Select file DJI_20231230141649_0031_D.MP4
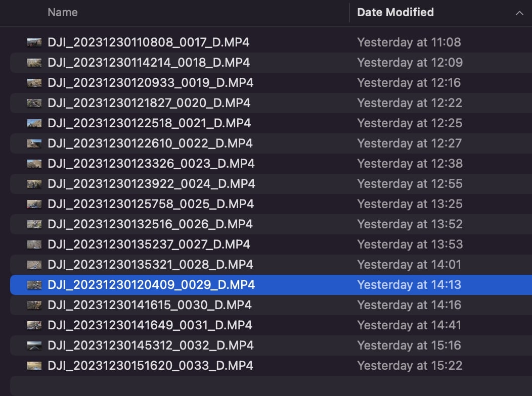Viewport: 532px width, 396px height. click(x=152, y=325)
